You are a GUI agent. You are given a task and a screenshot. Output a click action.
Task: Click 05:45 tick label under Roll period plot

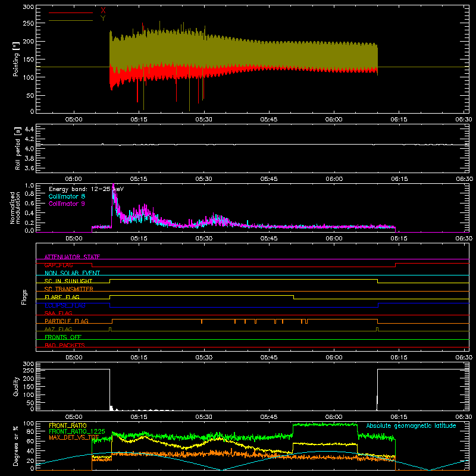point(269,179)
